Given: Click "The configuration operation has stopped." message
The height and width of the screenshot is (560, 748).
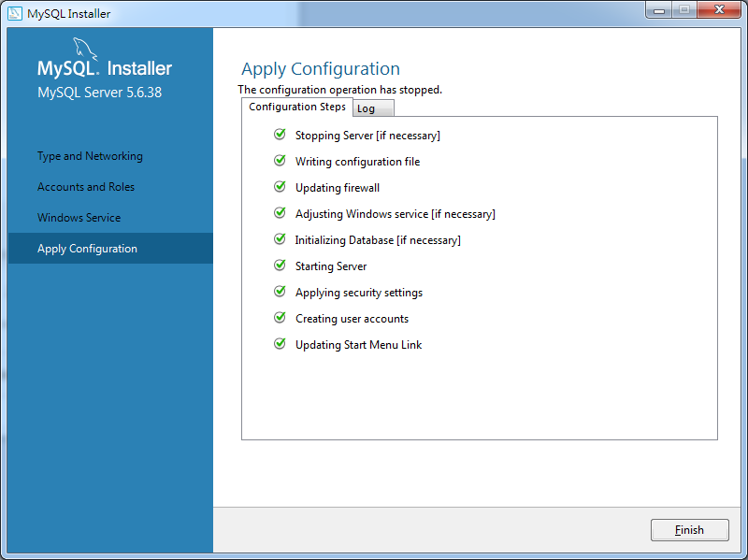Looking at the screenshot, I should [340, 90].
